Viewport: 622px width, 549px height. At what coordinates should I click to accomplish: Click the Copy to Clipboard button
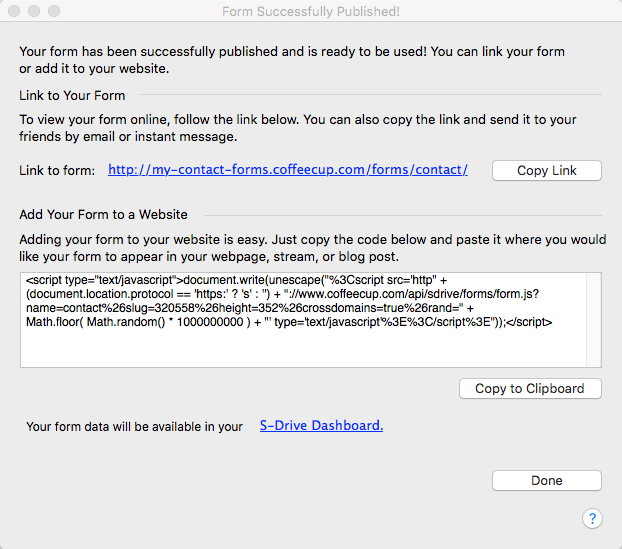click(x=530, y=388)
